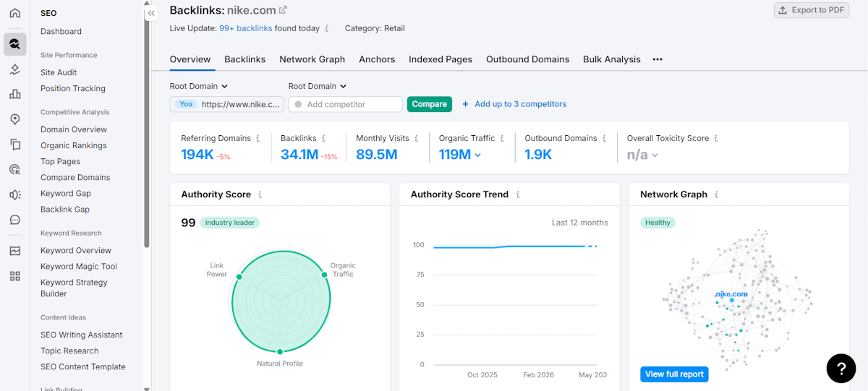Open the Social megaphone icon
The width and height of the screenshot is (868, 391).
coord(14,195)
